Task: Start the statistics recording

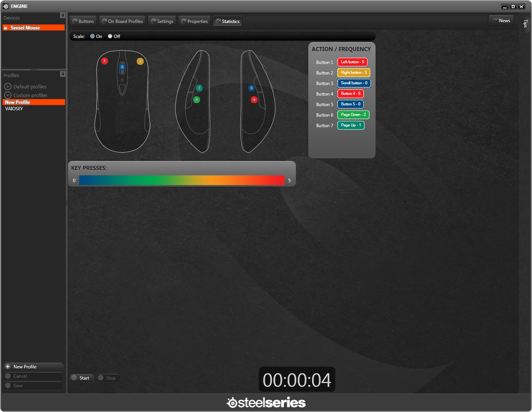Action: click(81, 378)
